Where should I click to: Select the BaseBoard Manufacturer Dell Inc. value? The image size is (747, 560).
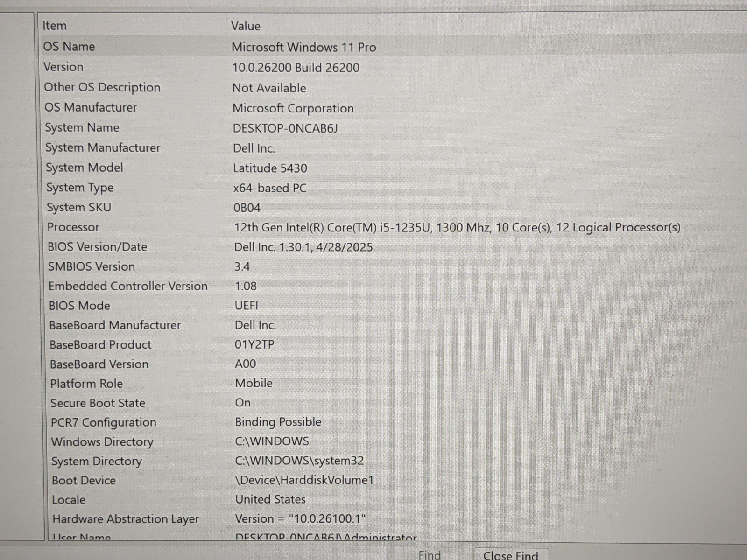coord(255,325)
